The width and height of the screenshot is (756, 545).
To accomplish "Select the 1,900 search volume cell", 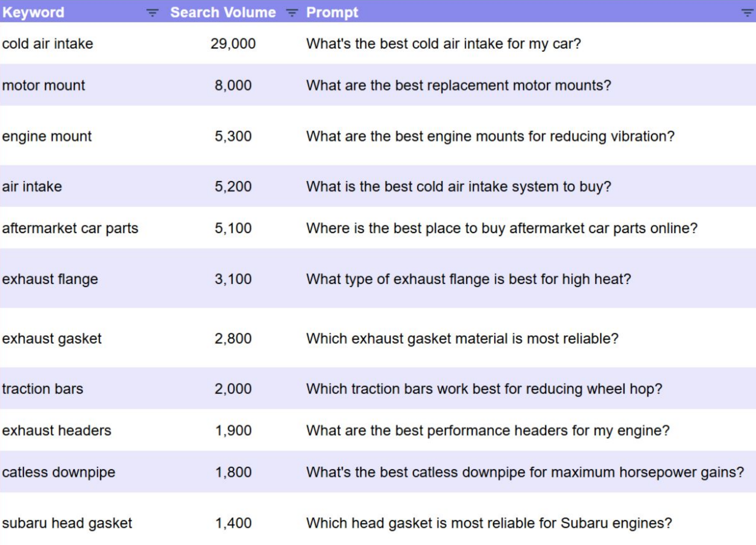I will pos(233,430).
